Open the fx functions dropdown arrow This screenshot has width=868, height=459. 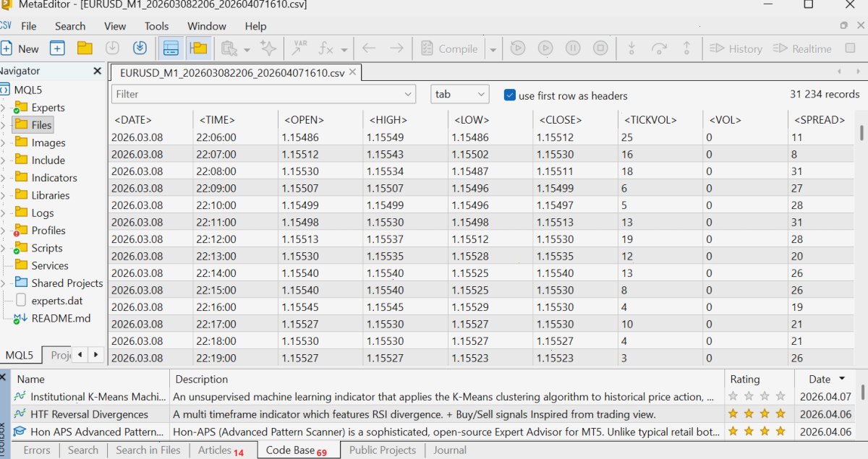pos(344,50)
